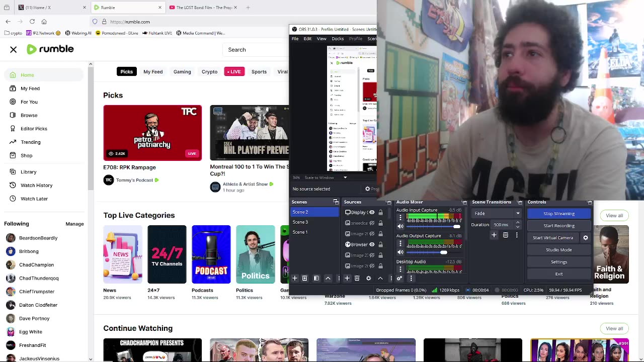The image size is (644, 362).
Task: Open the OBS File menu
Action: [295, 39]
